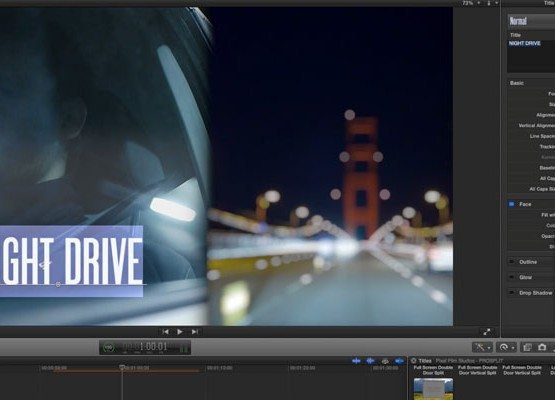Click the timecode display 1:00:01
This screenshot has width=555, height=400.
pyautogui.click(x=153, y=346)
